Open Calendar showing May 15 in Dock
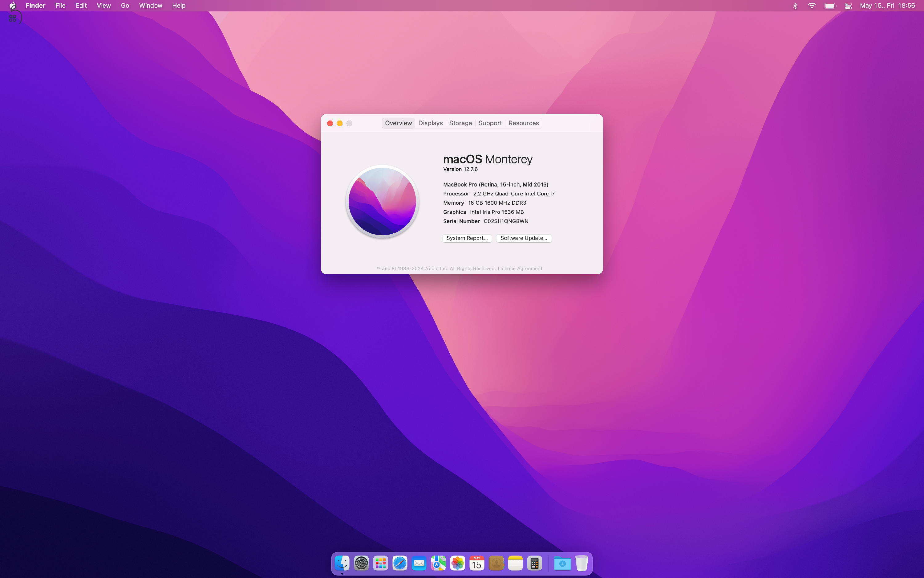This screenshot has height=578, width=924. [x=477, y=563]
